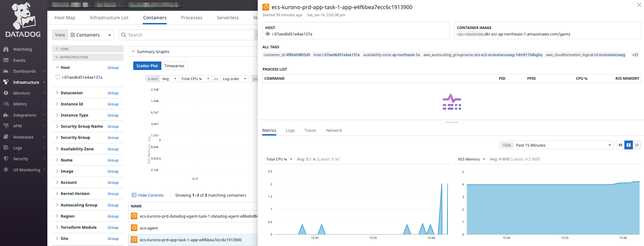This screenshot has width=644, height=246.
Task: Open the Serverless tab
Action: [228, 18]
